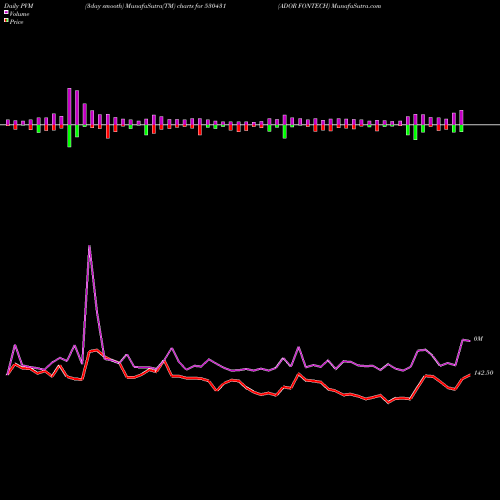Click the right end of red price line
This screenshot has width=500, height=500.
point(470,375)
